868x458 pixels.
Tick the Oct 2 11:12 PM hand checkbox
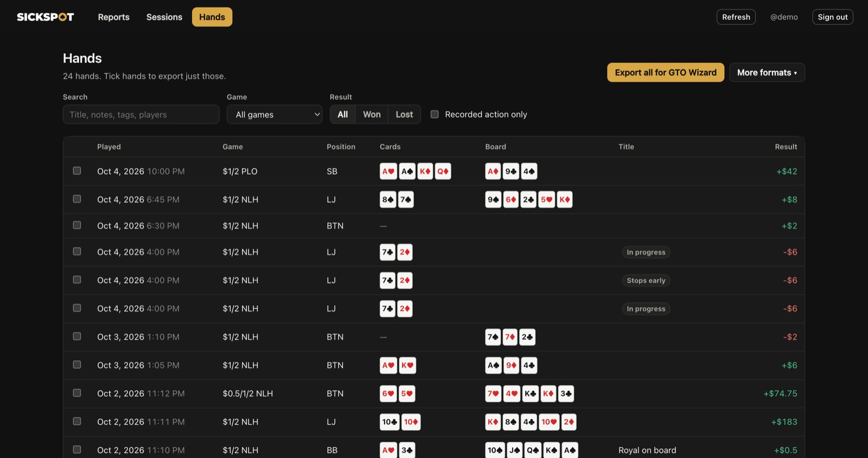(x=77, y=392)
